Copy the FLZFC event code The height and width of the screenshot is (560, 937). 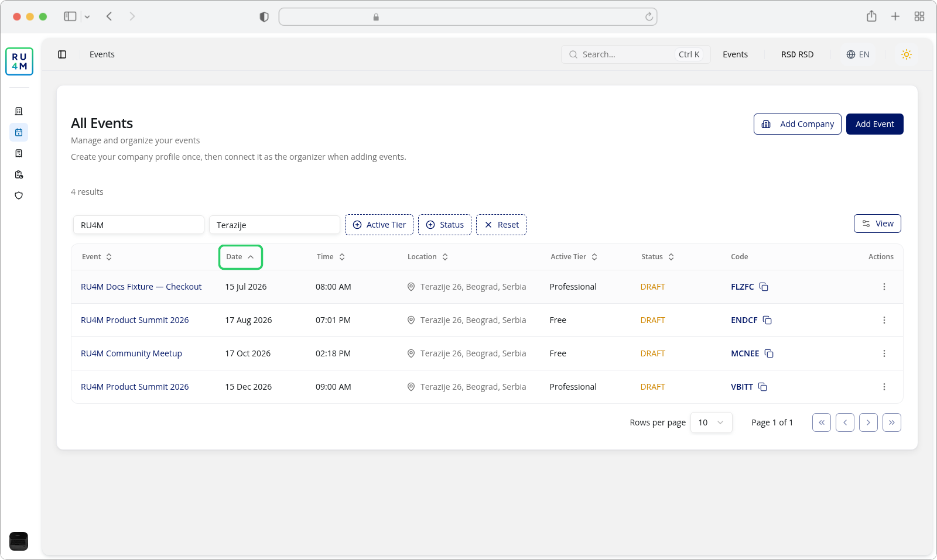coord(764,287)
